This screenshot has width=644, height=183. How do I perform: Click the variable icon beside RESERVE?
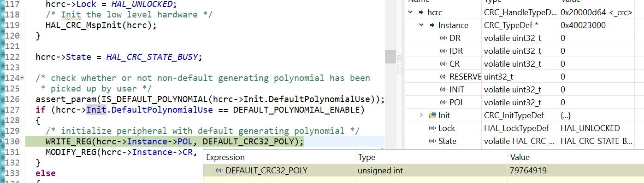(443, 77)
